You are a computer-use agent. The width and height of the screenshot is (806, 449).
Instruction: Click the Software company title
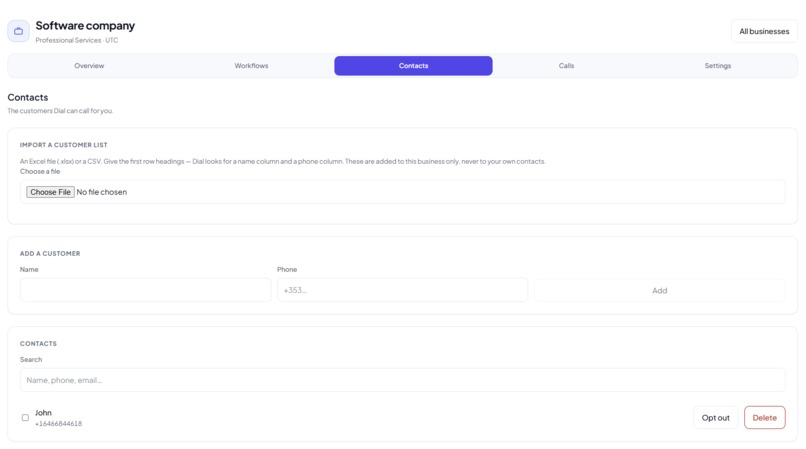click(x=85, y=26)
